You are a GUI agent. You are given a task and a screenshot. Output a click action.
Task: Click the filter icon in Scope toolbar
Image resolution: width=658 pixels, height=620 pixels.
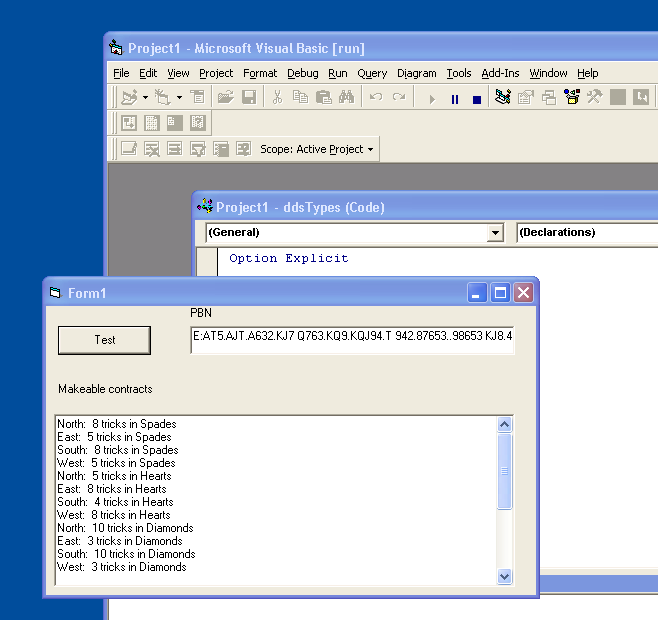198,149
